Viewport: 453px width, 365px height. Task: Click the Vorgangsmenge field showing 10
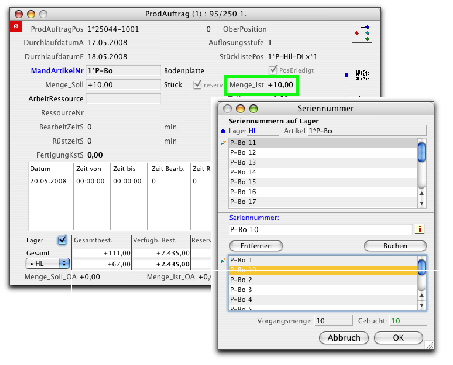coord(333,321)
